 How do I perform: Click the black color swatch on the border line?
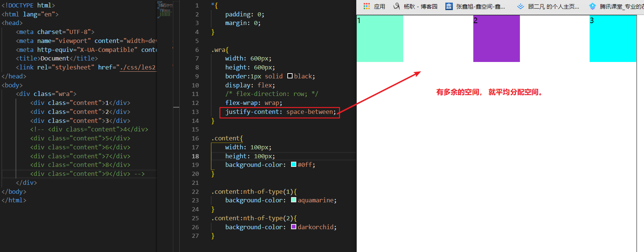(x=290, y=76)
